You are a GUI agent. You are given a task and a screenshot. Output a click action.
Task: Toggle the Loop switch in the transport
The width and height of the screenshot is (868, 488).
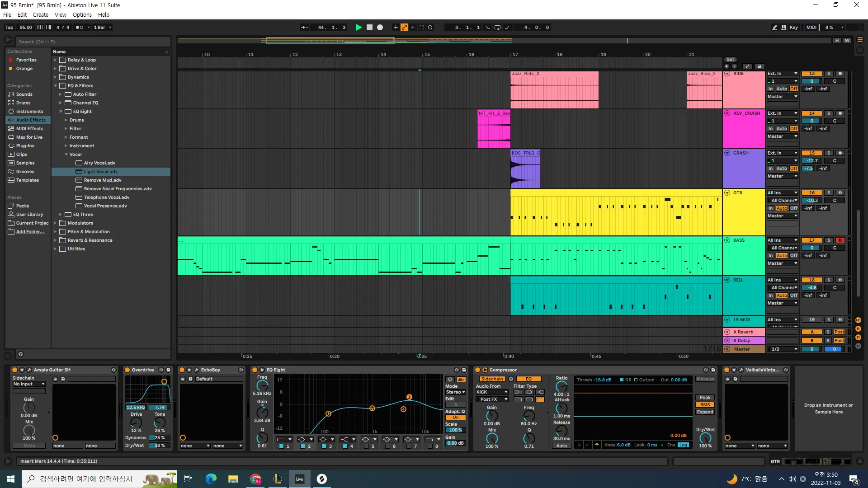click(497, 28)
